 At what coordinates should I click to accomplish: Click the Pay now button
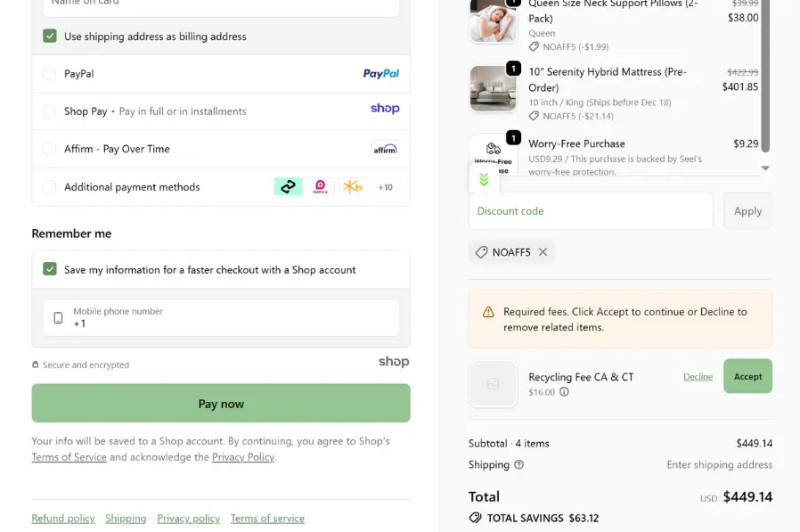(221, 403)
